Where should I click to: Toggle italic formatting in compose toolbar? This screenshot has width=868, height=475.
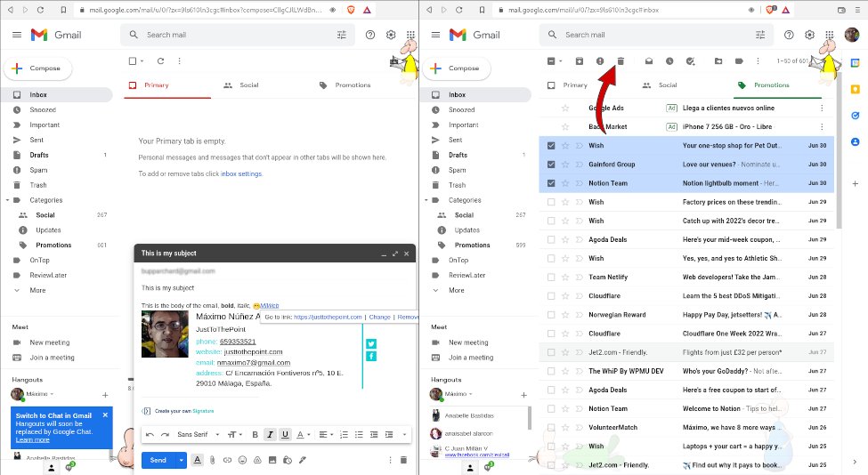[270, 435]
